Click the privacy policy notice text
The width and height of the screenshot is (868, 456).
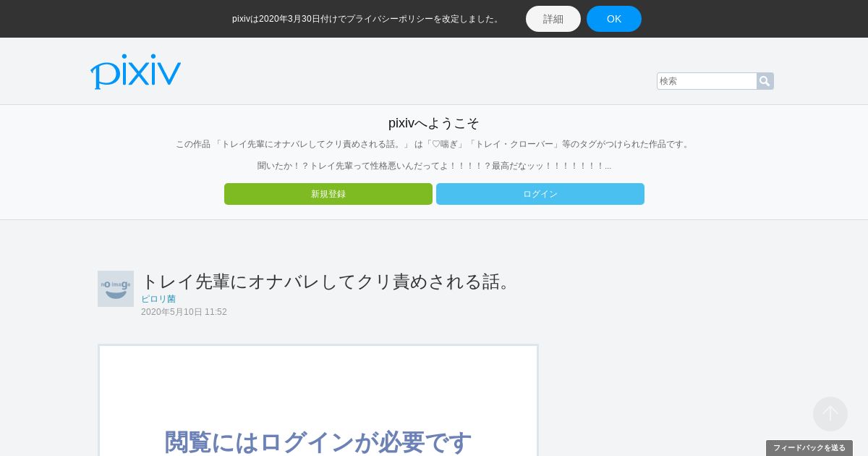[367, 19]
